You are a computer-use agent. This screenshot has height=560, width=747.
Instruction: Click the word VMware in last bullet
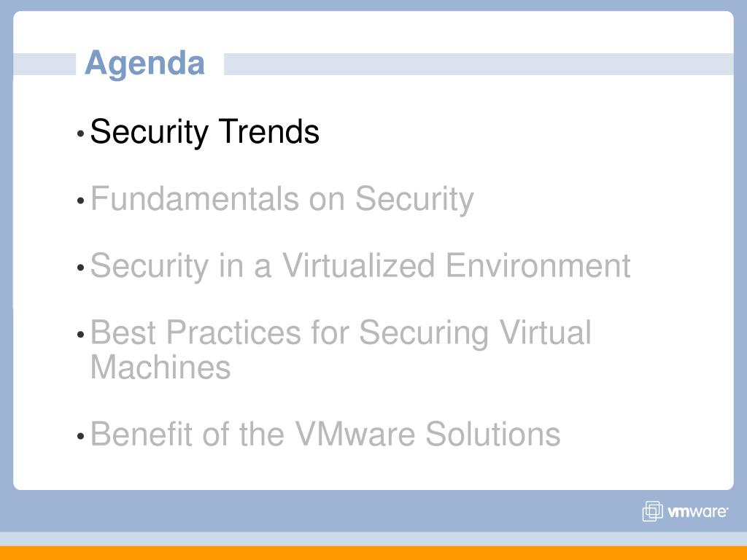355,434
